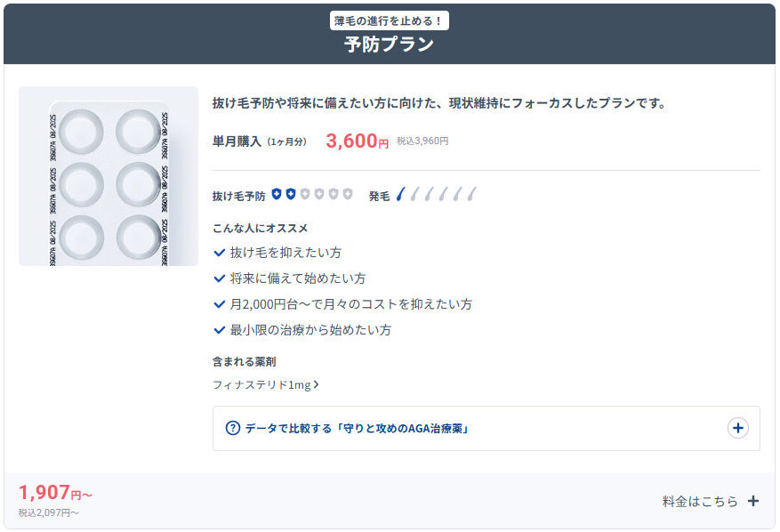Screen dimensions: 780x532
Task: Click the checkmark next to 抜け毛を抑えたい方
Action: [220, 253]
